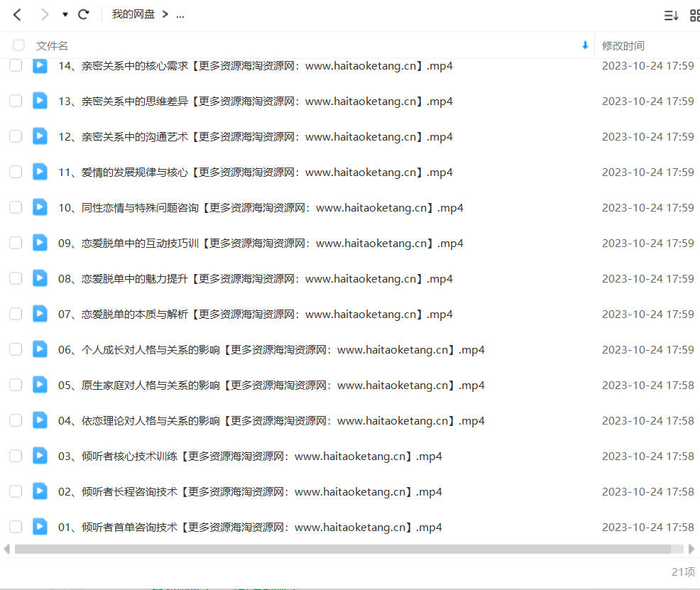This screenshot has width=700, height=590.
Task: Click the scrollbar left arrow
Action: point(6,549)
